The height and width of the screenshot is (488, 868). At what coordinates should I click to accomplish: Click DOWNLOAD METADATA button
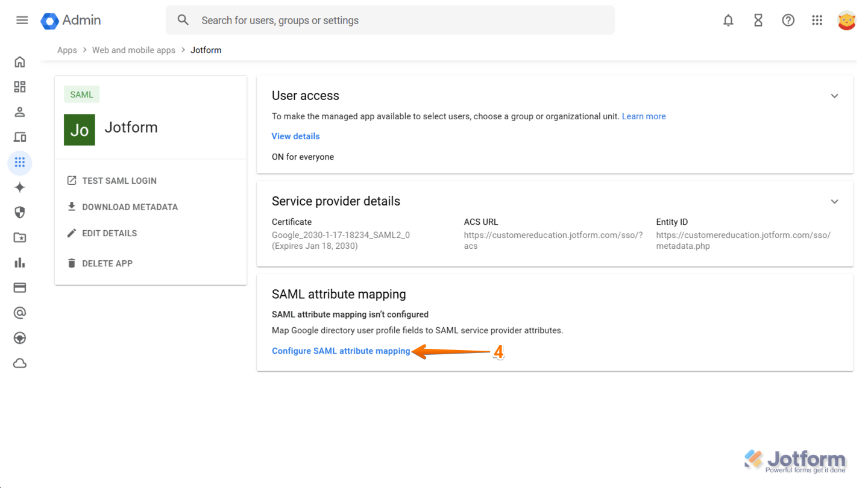[x=129, y=207]
